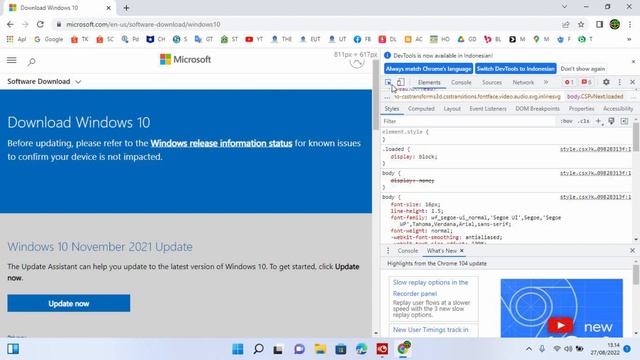Open the drawer three-dot menu
Viewport: 640px width, 360px height.
point(388,251)
